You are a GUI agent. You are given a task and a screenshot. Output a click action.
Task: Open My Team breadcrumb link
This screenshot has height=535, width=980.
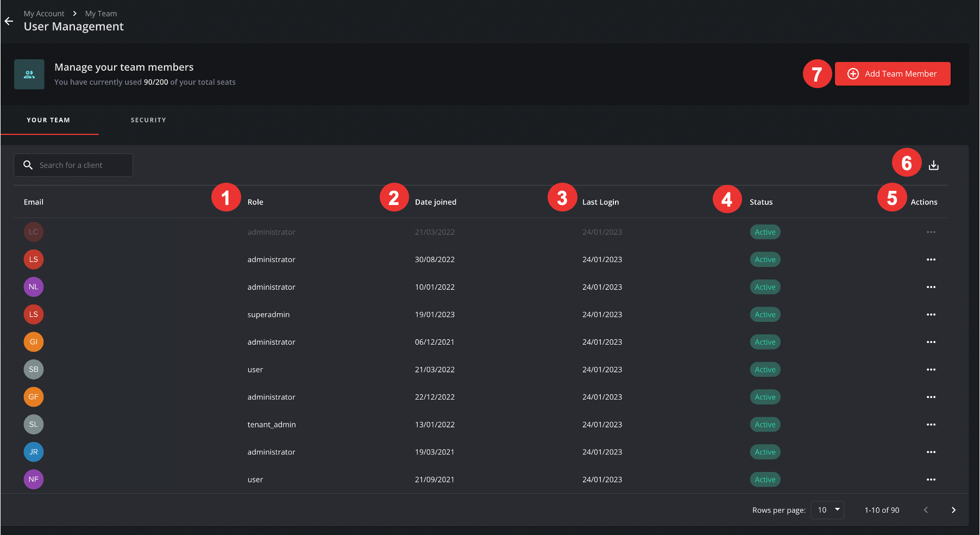101,14
